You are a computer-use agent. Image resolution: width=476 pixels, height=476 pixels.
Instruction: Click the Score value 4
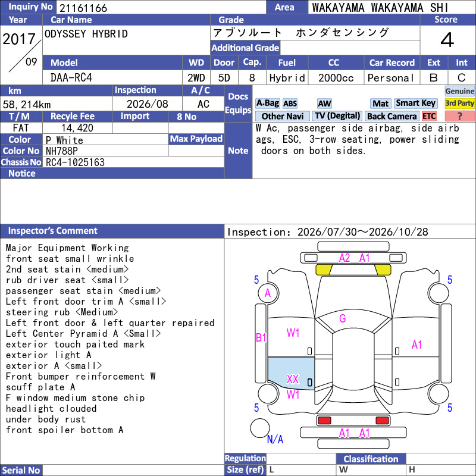[x=447, y=40]
